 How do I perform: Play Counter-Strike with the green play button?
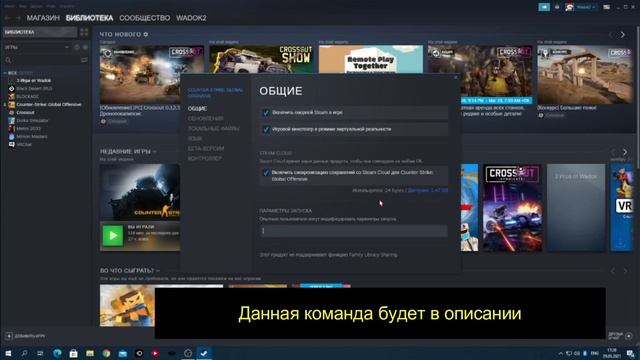113,236
